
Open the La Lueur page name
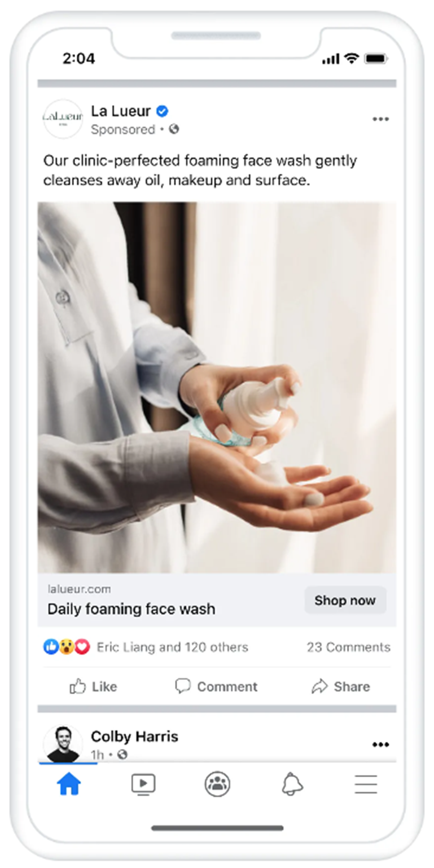click(121, 111)
